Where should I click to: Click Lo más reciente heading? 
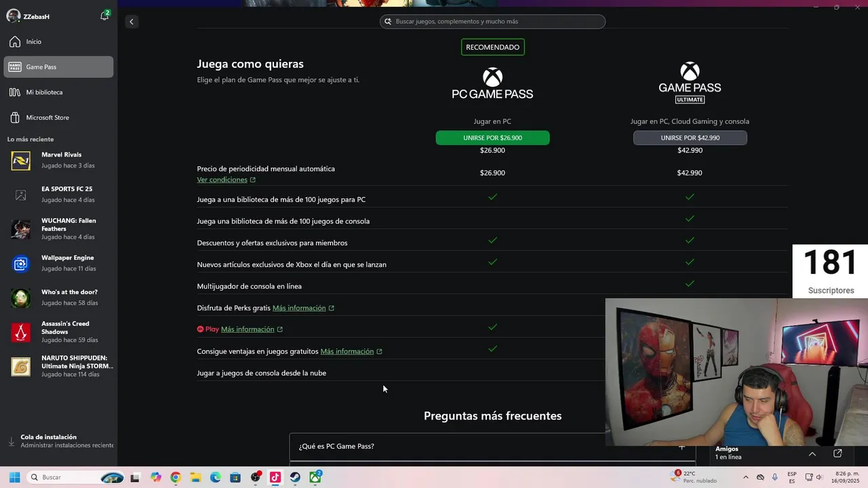click(x=31, y=140)
